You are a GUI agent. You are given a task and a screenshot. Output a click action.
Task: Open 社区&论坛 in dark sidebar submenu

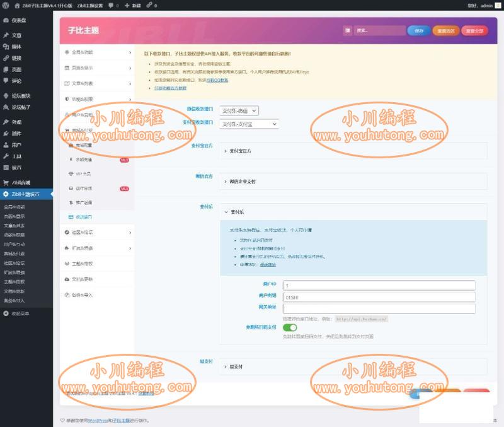(14, 263)
